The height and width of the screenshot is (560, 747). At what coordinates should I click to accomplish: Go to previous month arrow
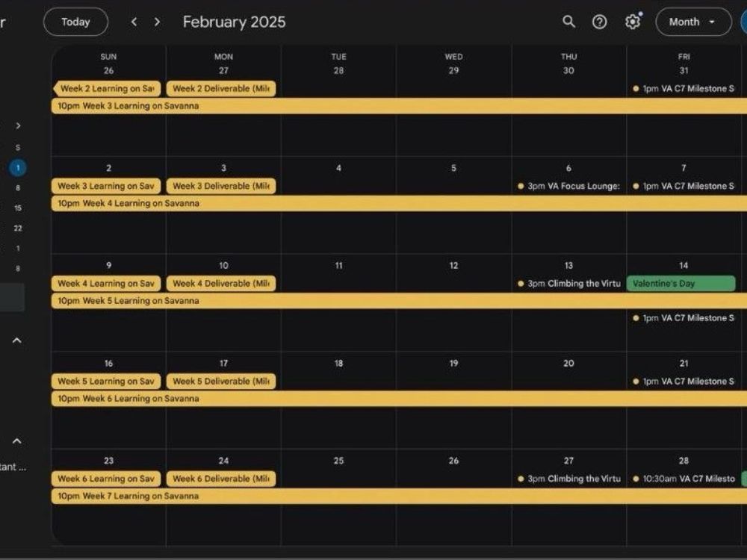tap(134, 22)
